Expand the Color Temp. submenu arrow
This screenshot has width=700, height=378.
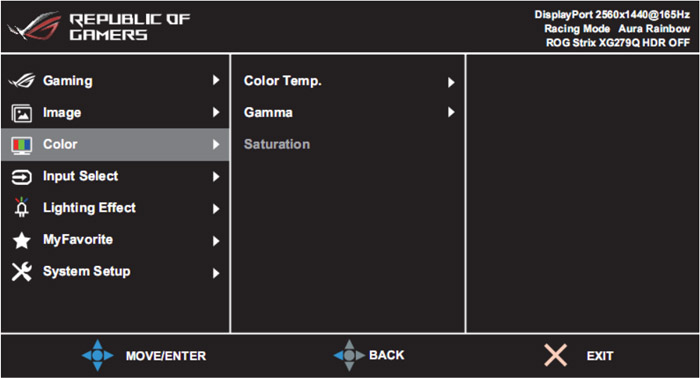click(x=451, y=82)
